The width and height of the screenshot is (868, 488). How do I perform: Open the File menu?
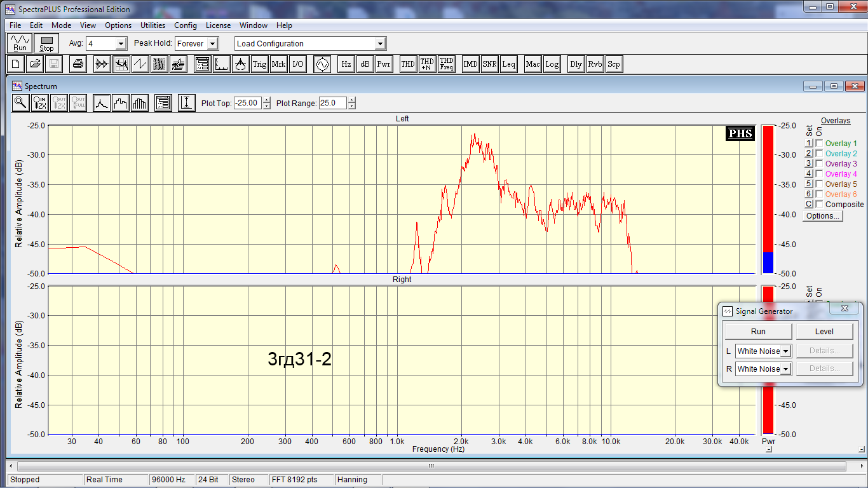[x=15, y=25]
